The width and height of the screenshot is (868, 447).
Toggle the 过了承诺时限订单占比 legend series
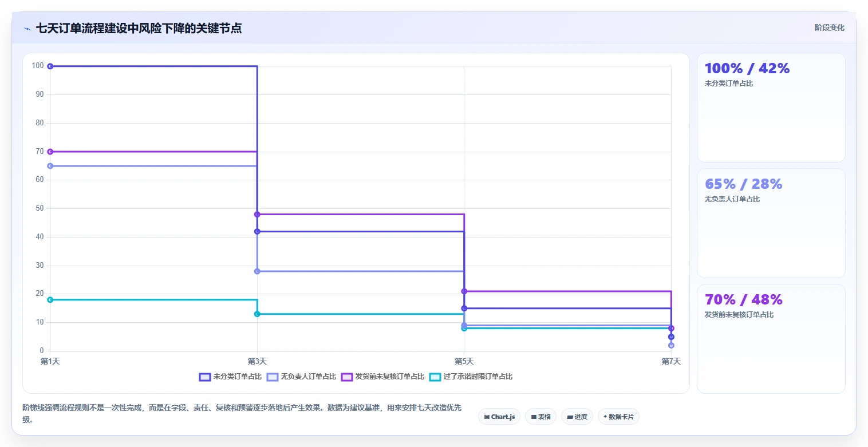(x=471, y=377)
